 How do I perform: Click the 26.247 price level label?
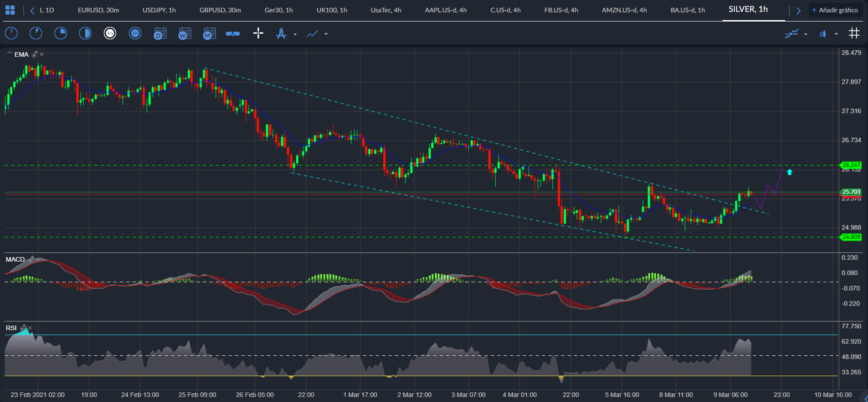[851, 165]
